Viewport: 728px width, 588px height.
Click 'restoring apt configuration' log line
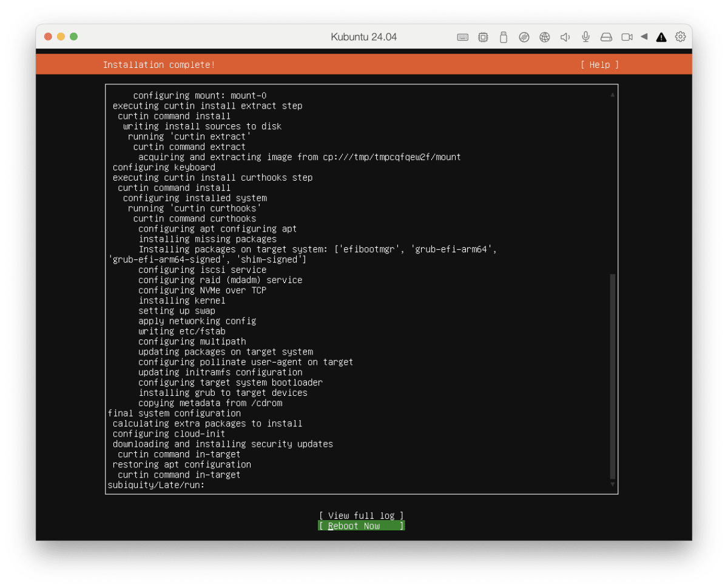182,465
